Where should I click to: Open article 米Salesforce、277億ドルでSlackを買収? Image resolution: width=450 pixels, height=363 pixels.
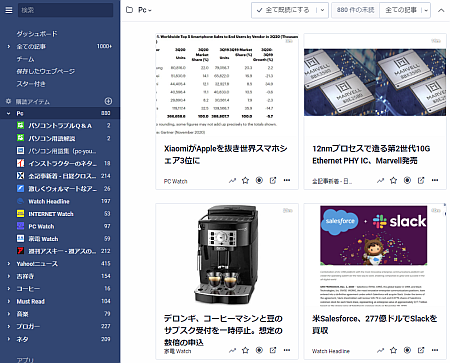click(375, 324)
